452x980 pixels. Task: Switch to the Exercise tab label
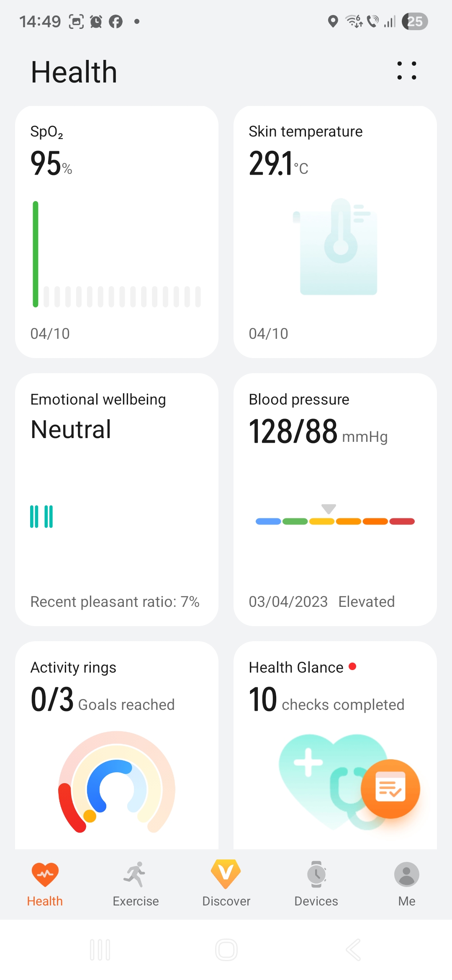coord(136,901)
